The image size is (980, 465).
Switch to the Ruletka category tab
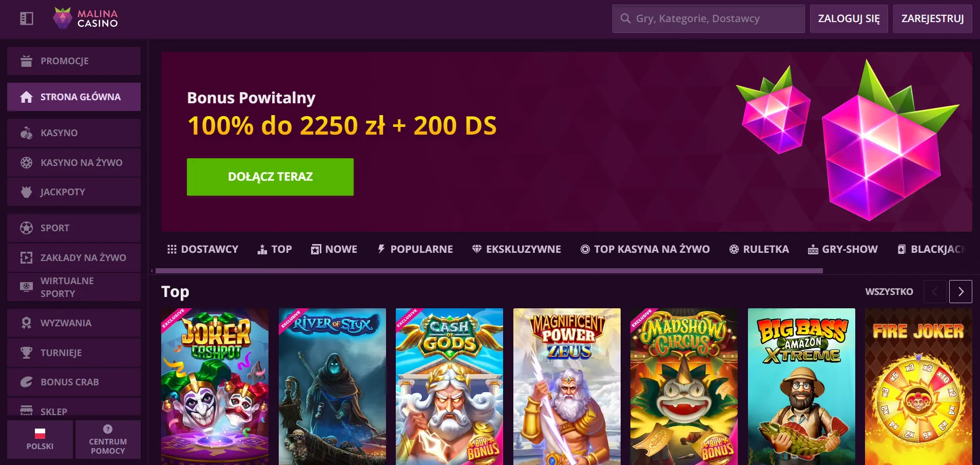759,249
